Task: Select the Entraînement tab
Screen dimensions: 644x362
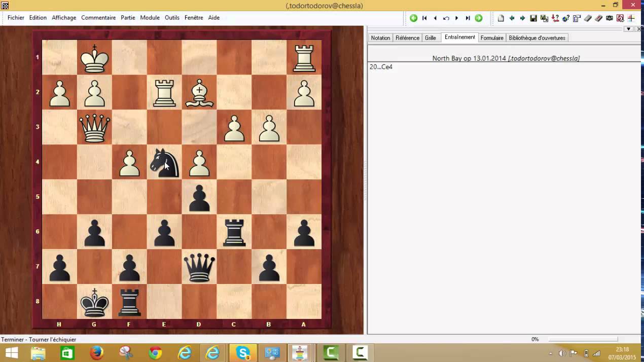Action: [x=460, y=38]
